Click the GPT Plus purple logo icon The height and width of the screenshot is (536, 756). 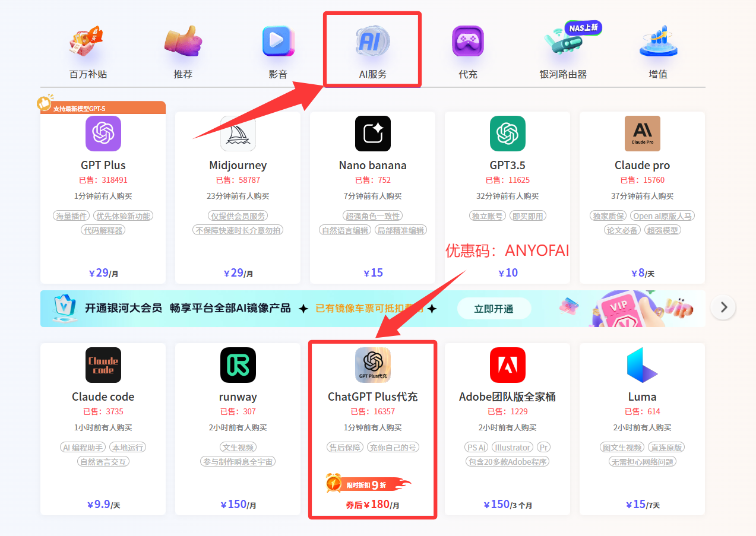coord(103,134)
